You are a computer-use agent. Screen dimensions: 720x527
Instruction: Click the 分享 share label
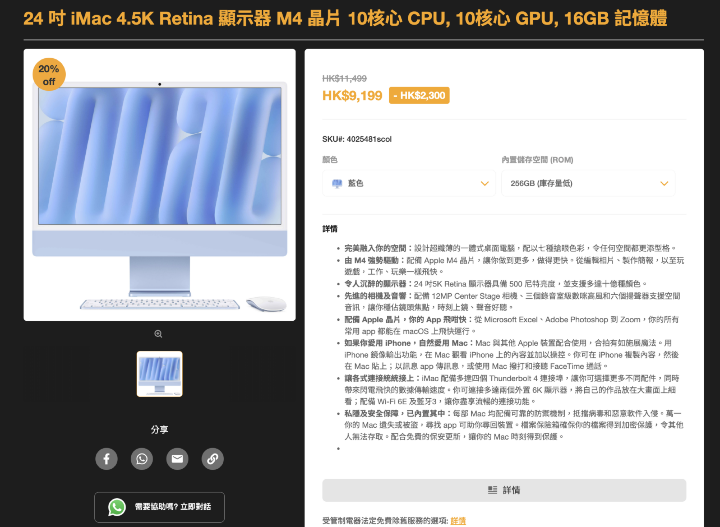[159, 430]
